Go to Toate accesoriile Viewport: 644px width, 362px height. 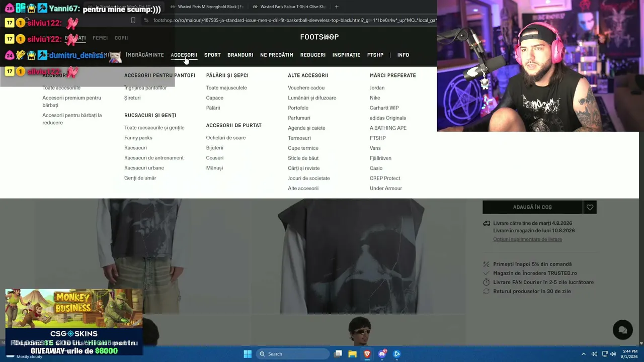coord(61,87)
